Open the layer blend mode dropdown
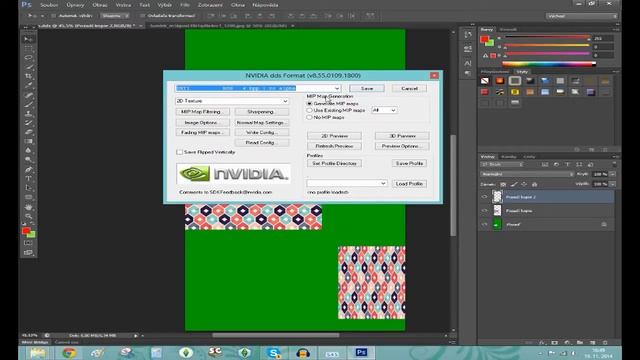The width and height of the screenshot is (640, 360). [x=527, y=174]
